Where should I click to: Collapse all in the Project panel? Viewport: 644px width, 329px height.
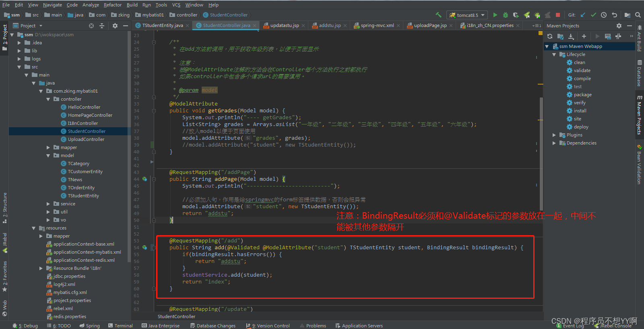pyautogui.click(x=102, y=26)
